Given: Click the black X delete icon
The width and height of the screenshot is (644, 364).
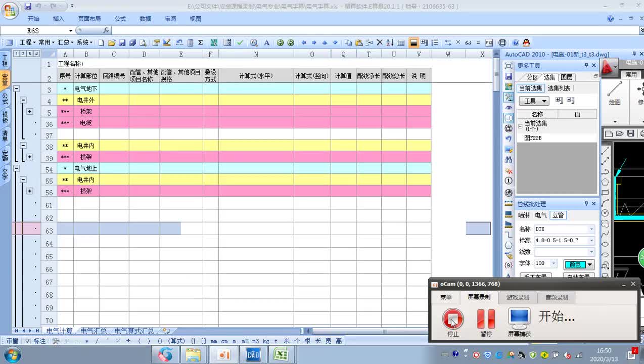Looking at the screenshot, I should [x=380, y=43].
